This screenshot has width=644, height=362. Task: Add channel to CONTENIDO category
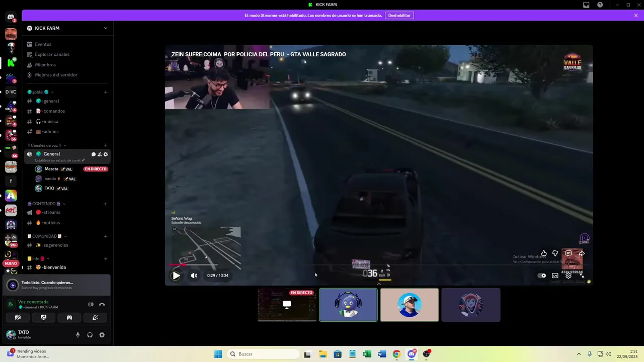(106, 204)
